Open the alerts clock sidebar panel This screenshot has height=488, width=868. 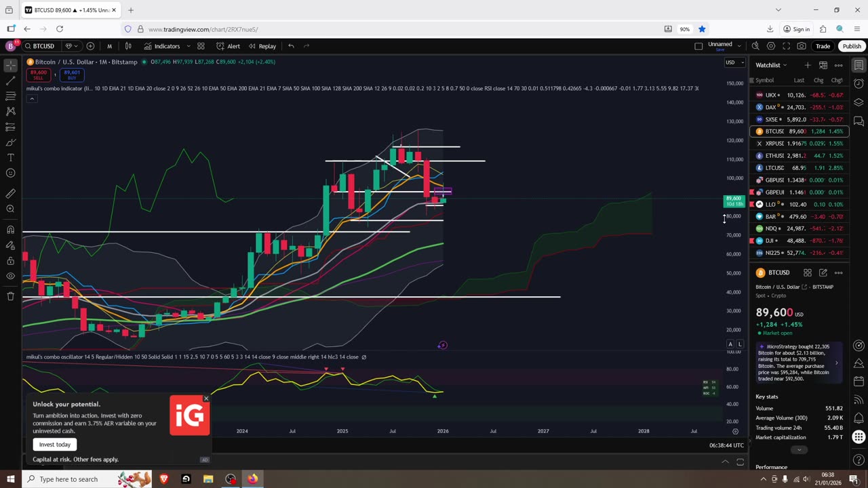click(859, 84)
